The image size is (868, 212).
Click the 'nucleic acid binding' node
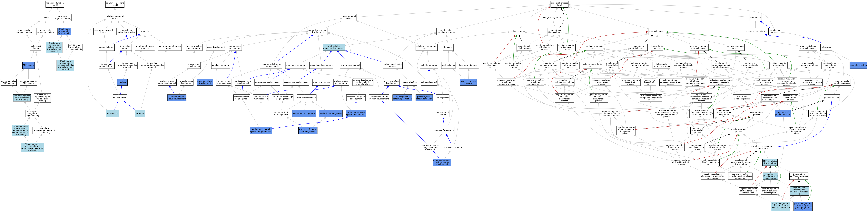[x=35, y=47]
